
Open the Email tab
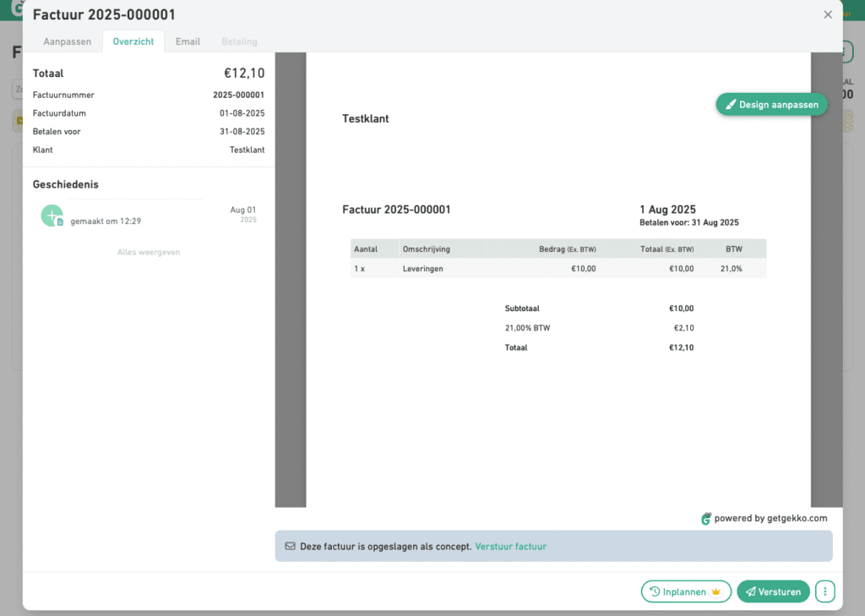click(x=188, y=41)
